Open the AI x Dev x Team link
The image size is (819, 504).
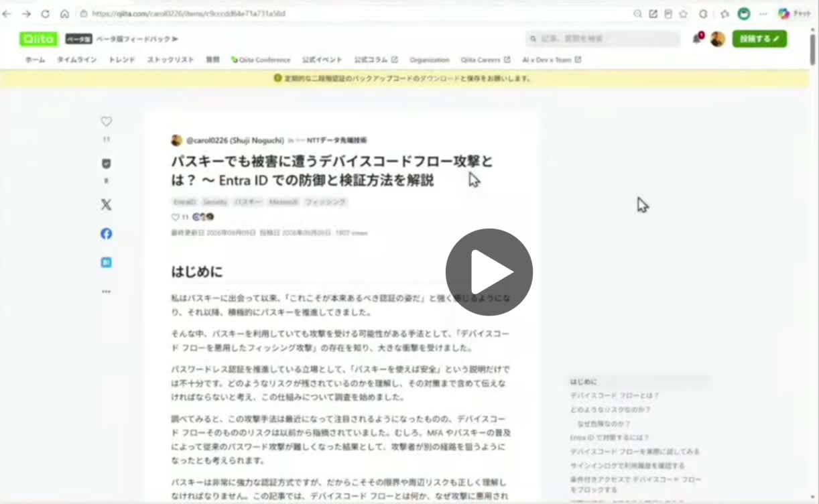[x=552, y=60]
